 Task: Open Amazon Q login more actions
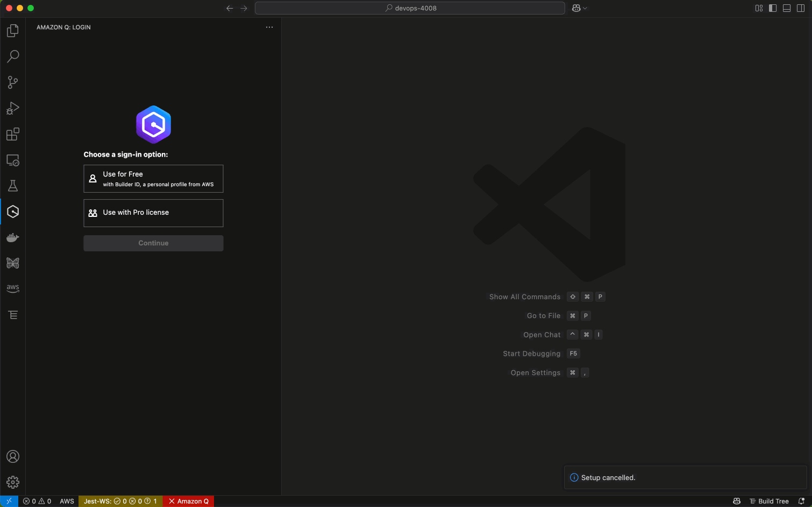click(x=269, y=27)
